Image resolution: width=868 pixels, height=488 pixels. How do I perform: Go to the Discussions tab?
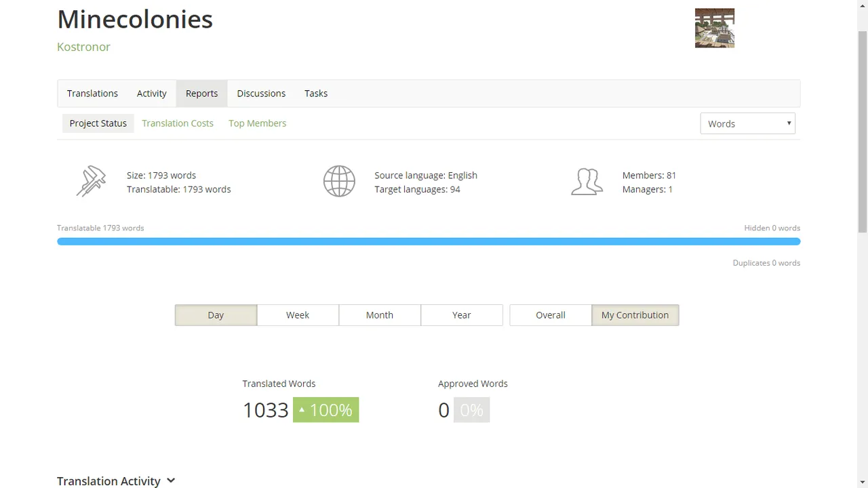[261, 94]
